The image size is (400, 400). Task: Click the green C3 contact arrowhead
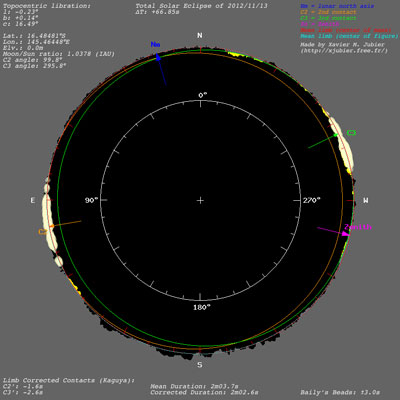335,135
